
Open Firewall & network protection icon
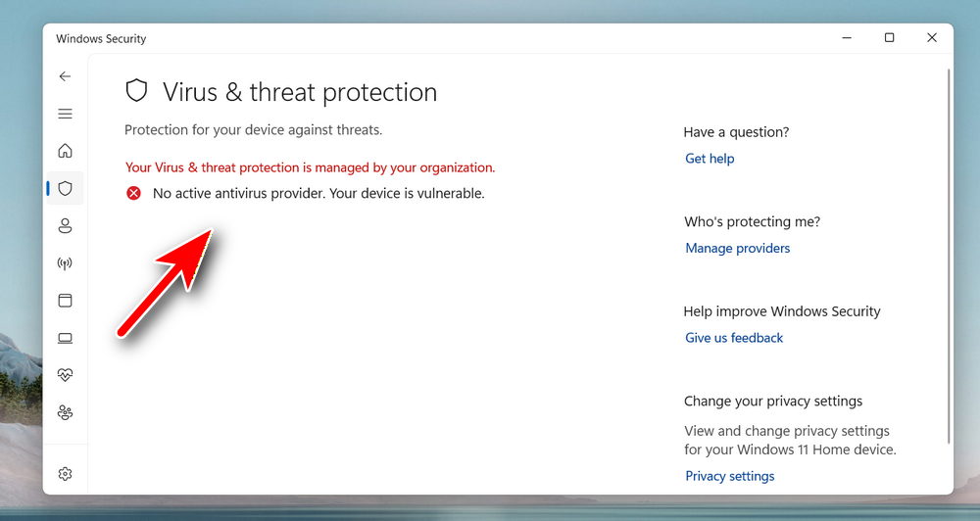coord(65,263)
